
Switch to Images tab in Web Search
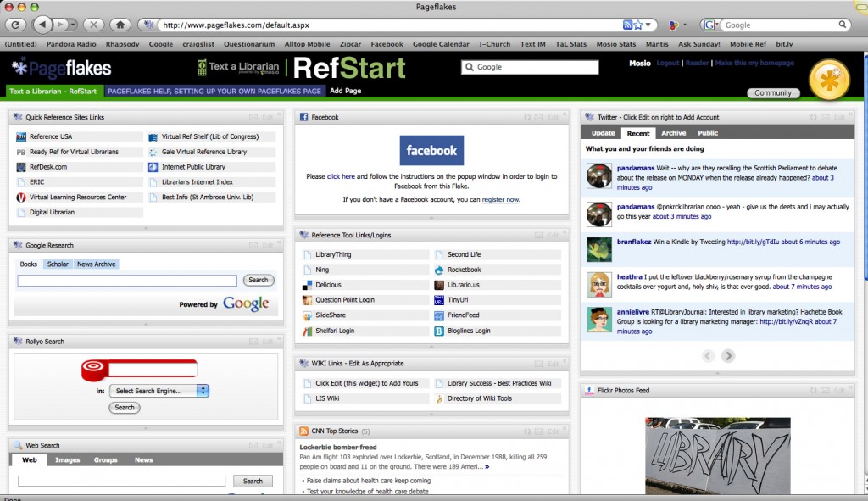(x=68, y=460)
